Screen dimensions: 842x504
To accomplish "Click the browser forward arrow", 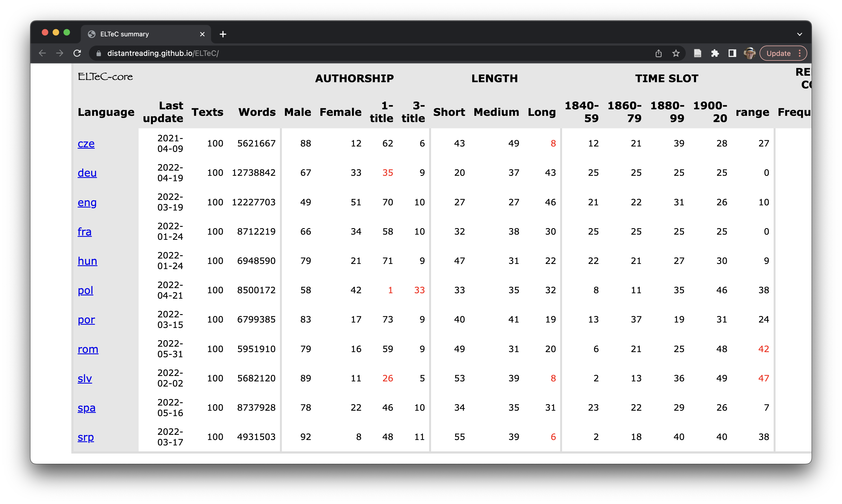I will [x=60, y=53].
